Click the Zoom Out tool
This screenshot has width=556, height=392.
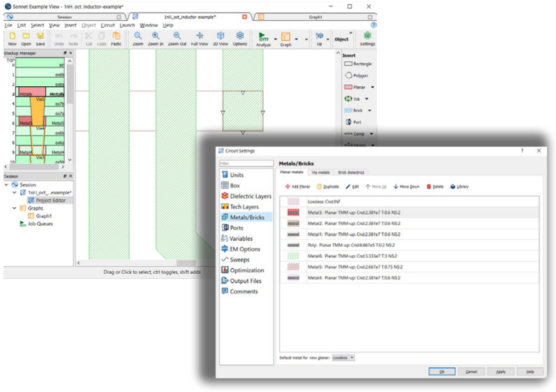click(177, 38)
